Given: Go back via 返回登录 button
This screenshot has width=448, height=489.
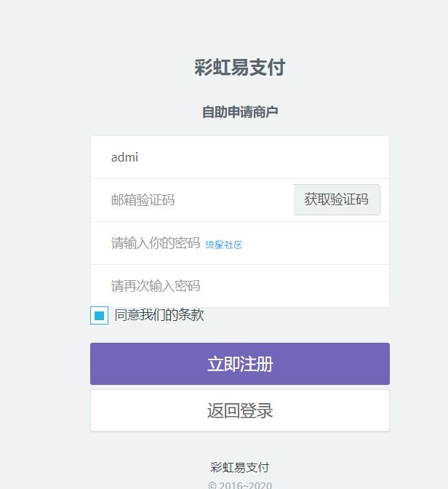Looking at the screenshot, I should coord(240,410).
